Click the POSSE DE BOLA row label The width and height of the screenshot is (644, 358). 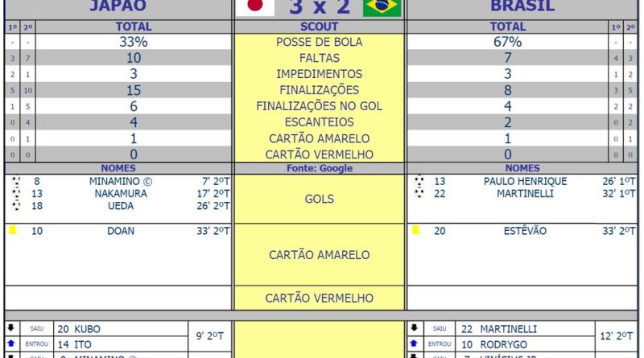319,42
